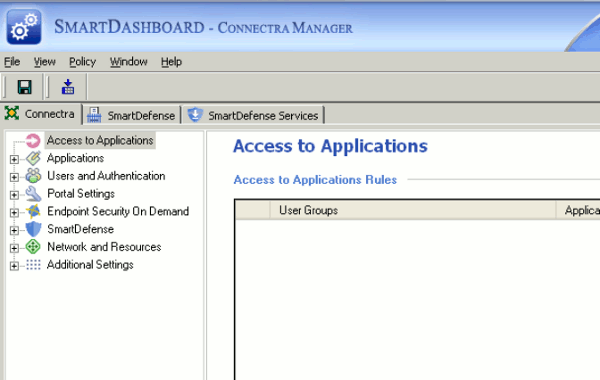Select the Portal Settings tree label
Viewport: 600px width, 380px height.
click(x=81, y=194)
